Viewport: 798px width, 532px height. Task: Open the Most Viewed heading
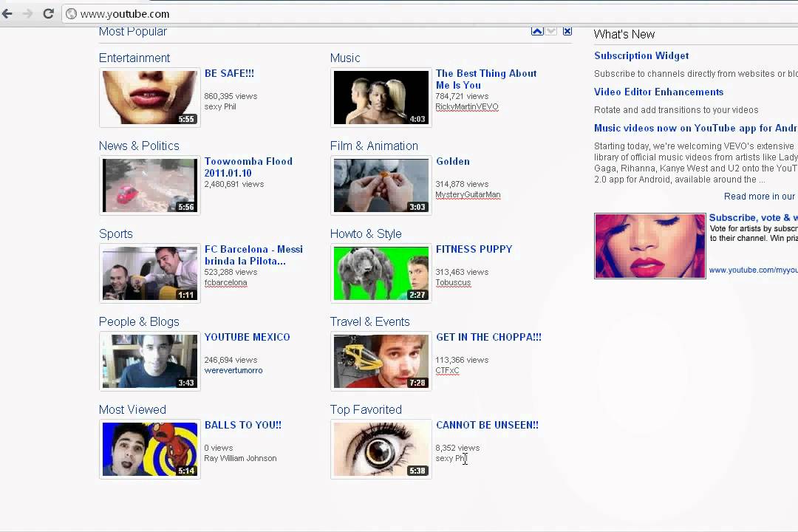pos(132,410)
